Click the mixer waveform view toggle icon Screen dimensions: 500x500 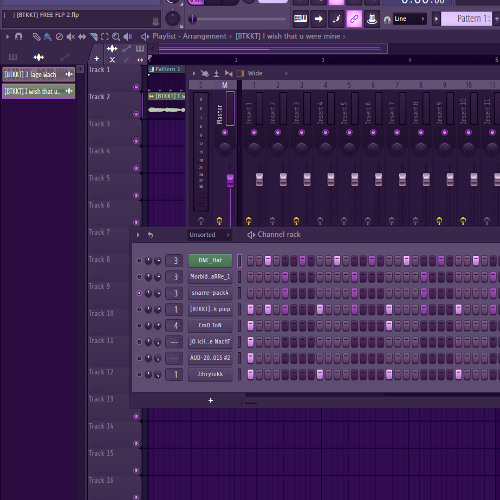pyautogui.click(x=228, y=73)
